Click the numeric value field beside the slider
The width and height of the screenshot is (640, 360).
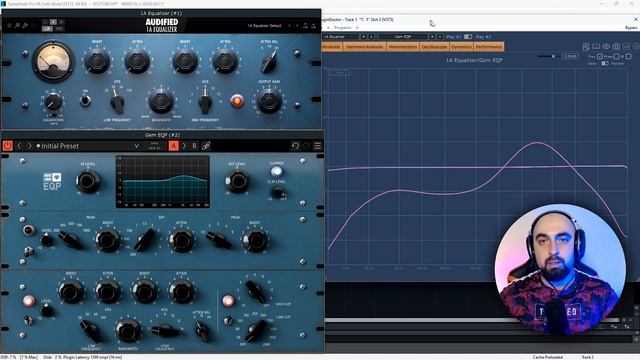tap(570, 56)
